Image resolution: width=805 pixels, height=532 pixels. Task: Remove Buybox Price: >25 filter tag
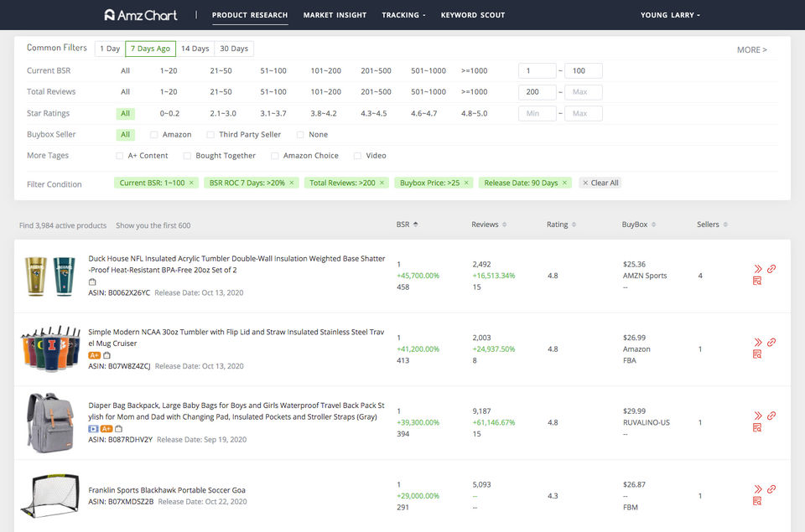coord(467,183)
